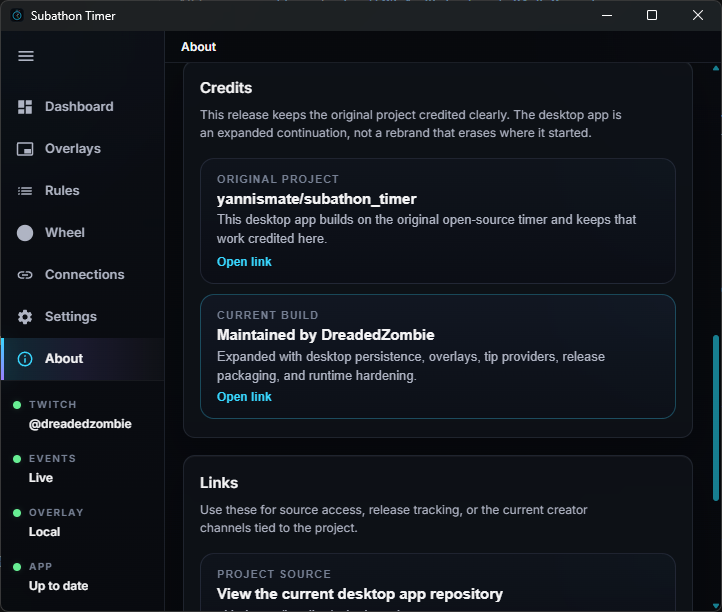
Task: Click the Rules list icon
Action: [x=25, y=191]
